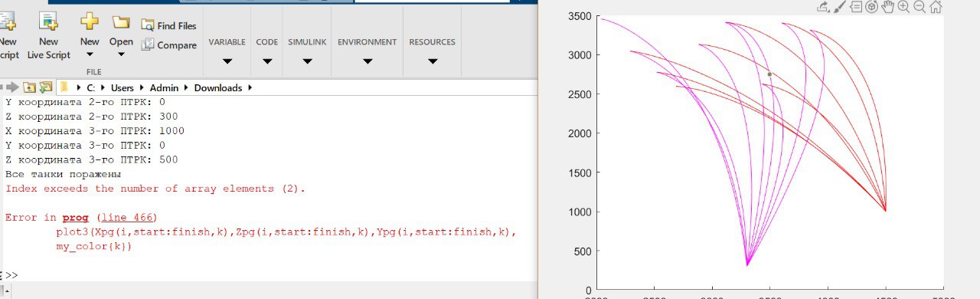Open the line 466 error link
Viewport: 980px width, 299px height.
[x=127, y=218]
